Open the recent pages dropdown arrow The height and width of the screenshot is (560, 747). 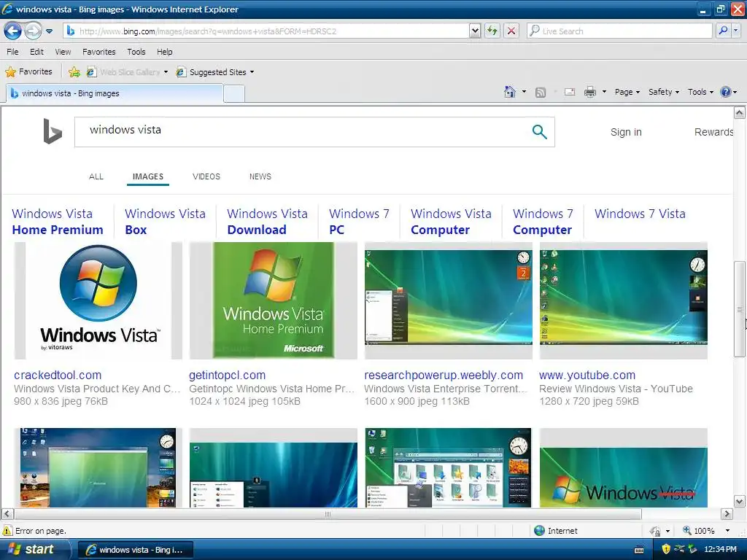click(49, 31)
